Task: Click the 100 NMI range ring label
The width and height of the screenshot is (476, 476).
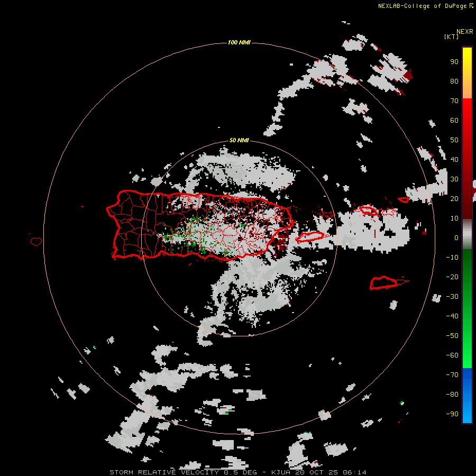Action: click(x=239, y=42)
